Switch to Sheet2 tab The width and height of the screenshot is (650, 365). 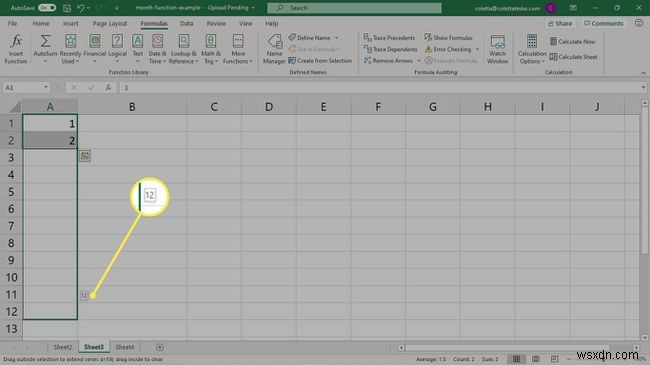point(63,347)
